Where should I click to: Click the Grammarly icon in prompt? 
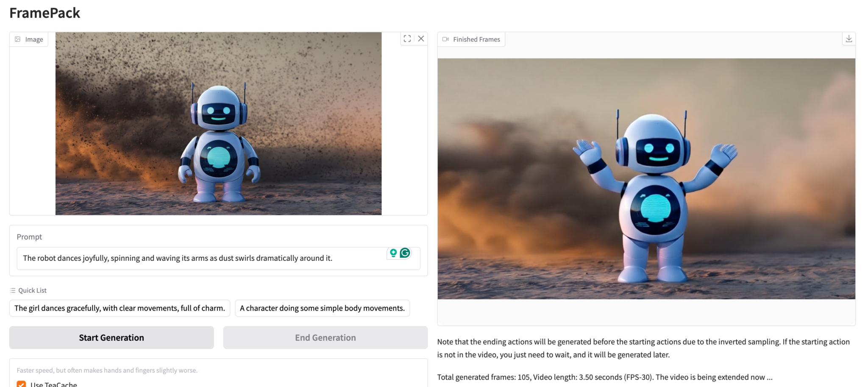pos(405,253)
